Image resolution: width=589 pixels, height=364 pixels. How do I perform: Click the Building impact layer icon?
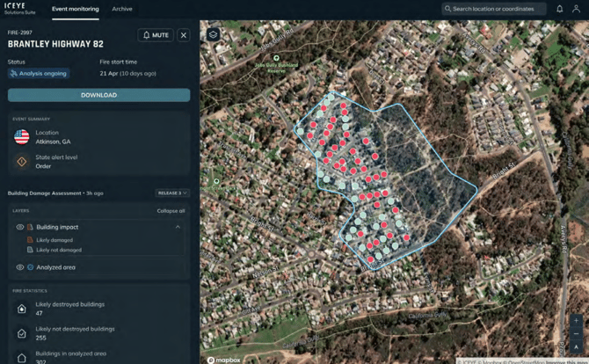click(x=30, y=227)
